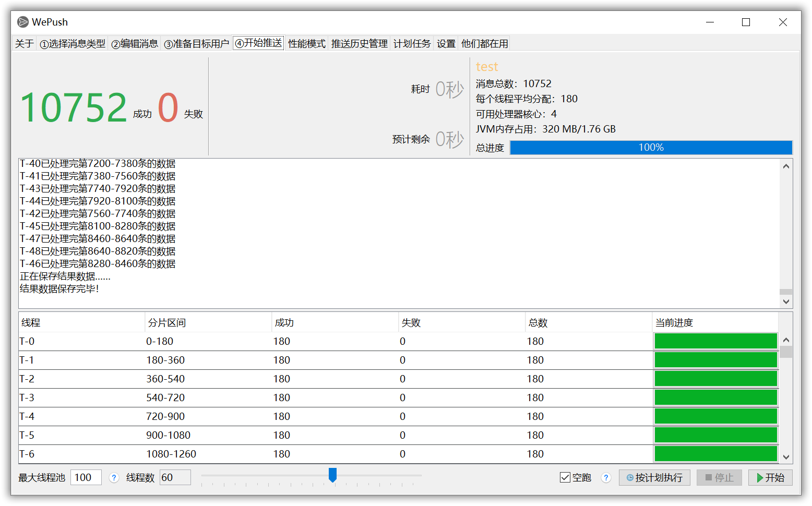Click the test task name label

coord(487,67)
